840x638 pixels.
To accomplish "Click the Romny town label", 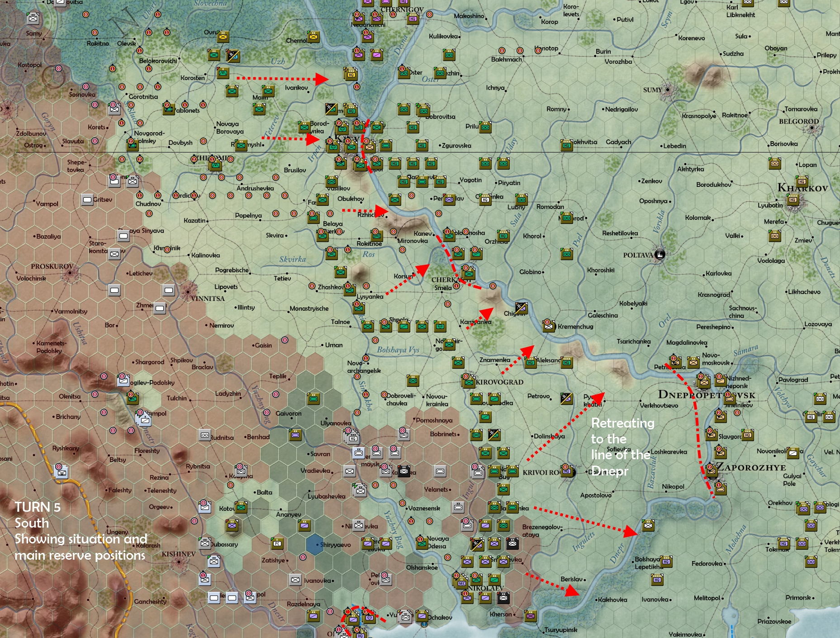I will (556, 109).
